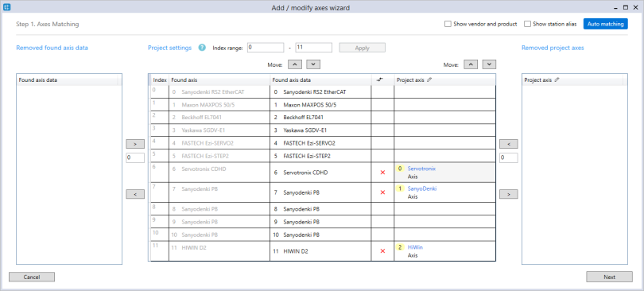This screenshot has height=291, width=644.
Task: Focus the left-side count field showing 0
Action: point(135,157)
